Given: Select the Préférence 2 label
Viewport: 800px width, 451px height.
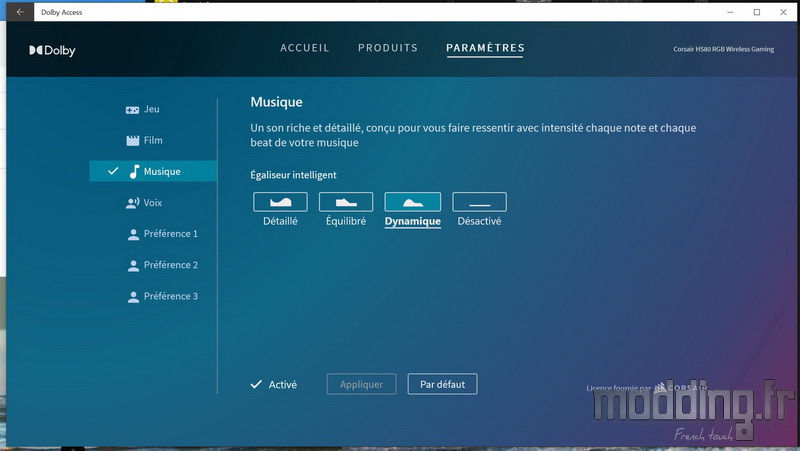Looking at the screenshot, I should coord(170,265).
